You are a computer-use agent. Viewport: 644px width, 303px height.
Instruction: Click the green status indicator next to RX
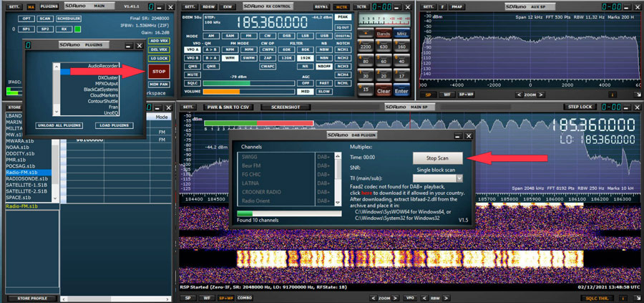point(77,29)
